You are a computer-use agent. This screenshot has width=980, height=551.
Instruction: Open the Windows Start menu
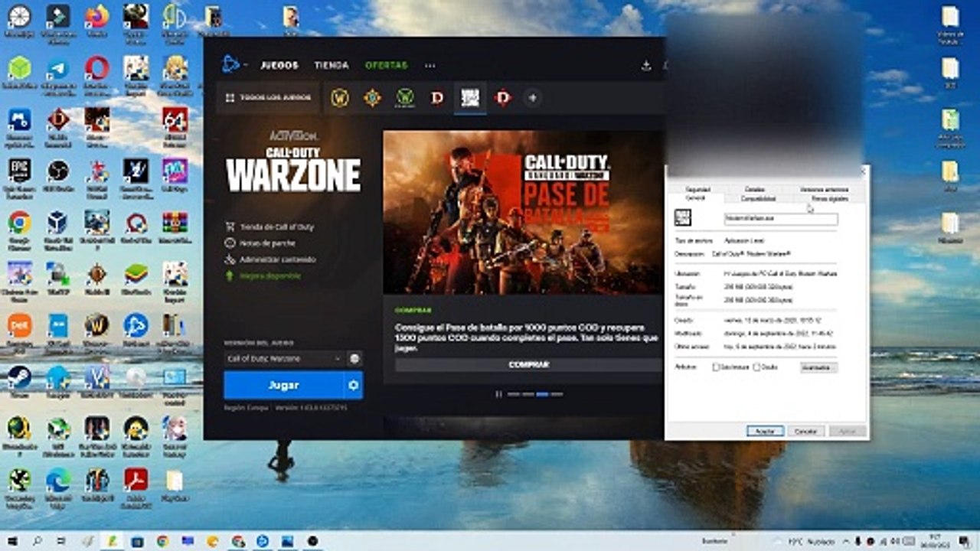pyautogui.click(x=13, y=541)
